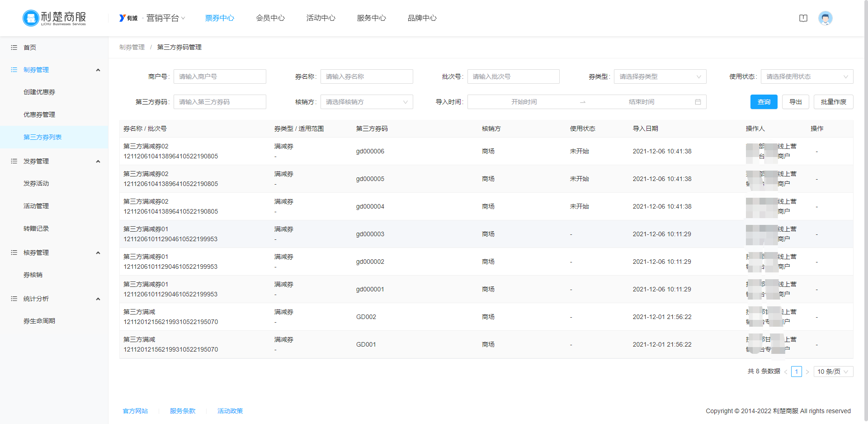Focus the 第三方券码 input field
Viewport: 868px width, 424px height.
[x=220, y=102]
